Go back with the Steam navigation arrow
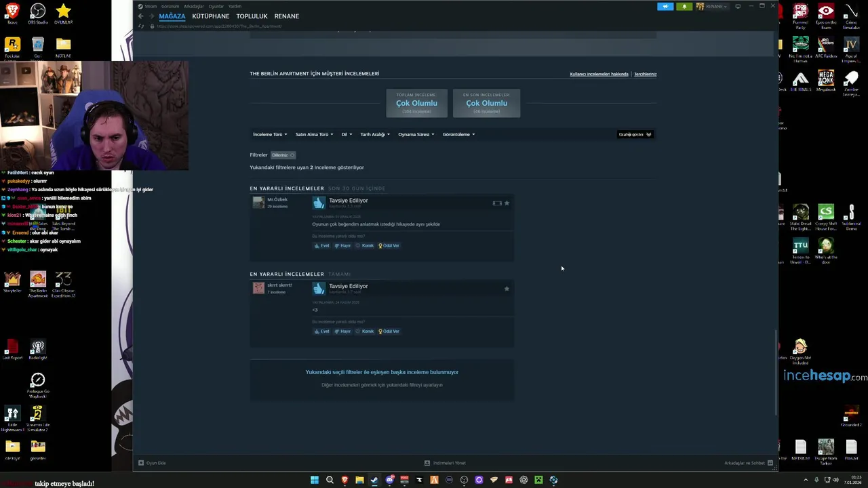 pyautogui.click(x=141, y=16)
